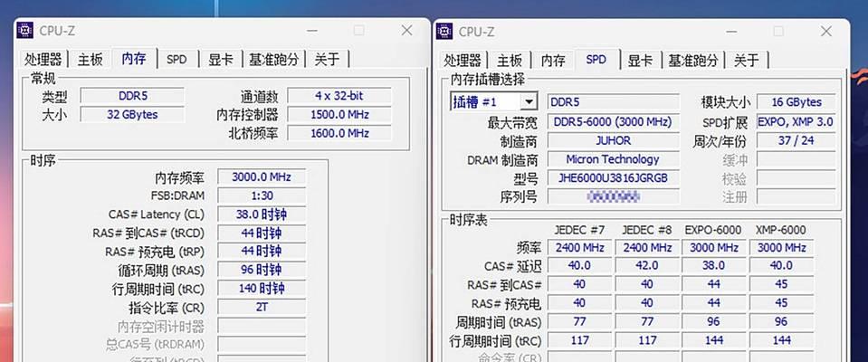868x362 pixels.
Task: Click the EXPO-6000 frequency 3000 MHz cell
Action: point(713,247)
